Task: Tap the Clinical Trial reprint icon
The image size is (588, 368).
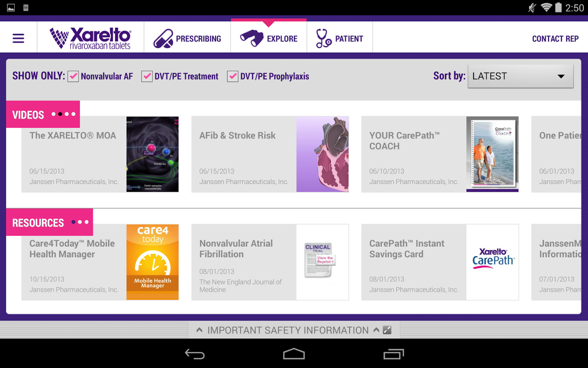Action: (320, 260)
